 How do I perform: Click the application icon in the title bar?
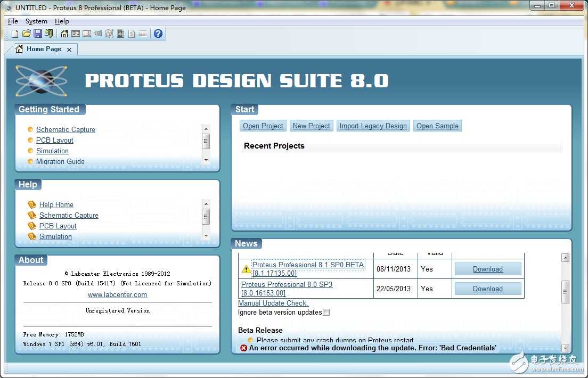(x=9, y=7)
